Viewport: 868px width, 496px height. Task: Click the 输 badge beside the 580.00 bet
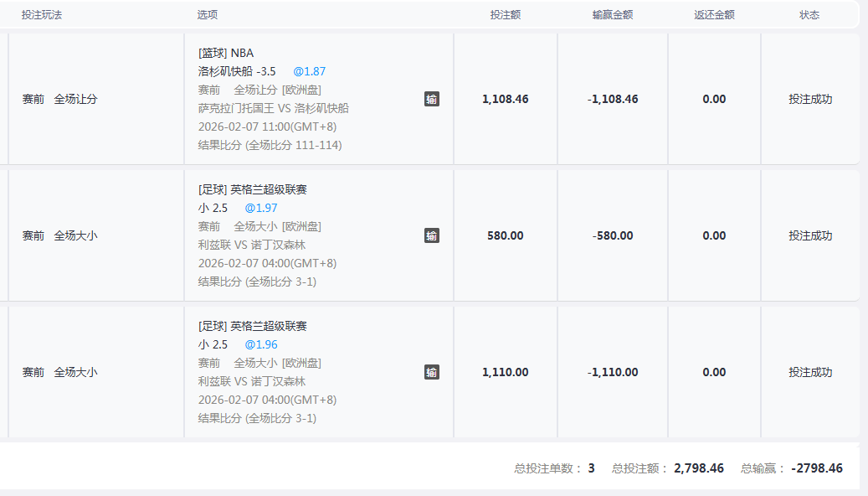431,235
